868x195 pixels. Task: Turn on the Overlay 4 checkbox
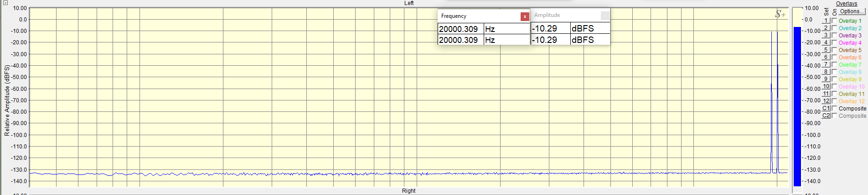tap(834, 42)
